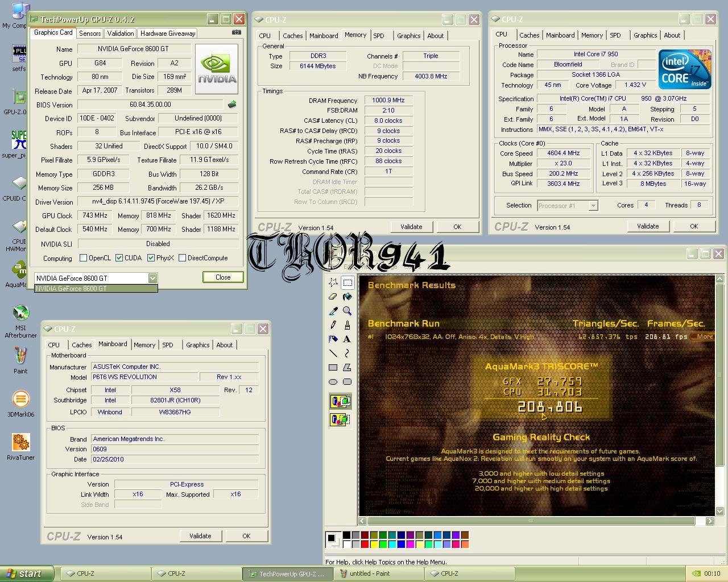728x582 pixels.
Task: Select the Pencil tool in Paint
Action: 333,325
